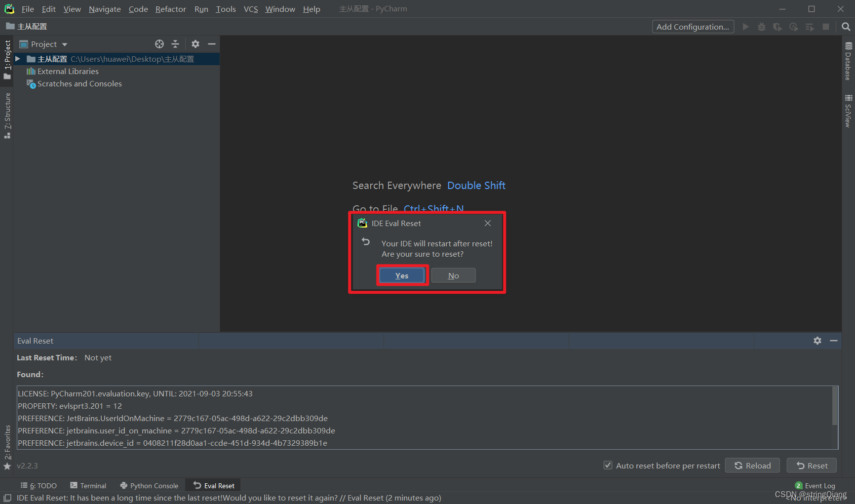Click Run with Coverage icon
The image size is (855, 504).
tap(777, 27)
